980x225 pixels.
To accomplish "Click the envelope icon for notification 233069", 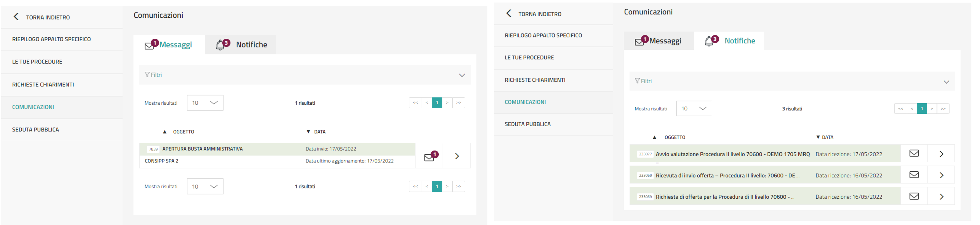I will pyautogui.click(x=914, y=175).
